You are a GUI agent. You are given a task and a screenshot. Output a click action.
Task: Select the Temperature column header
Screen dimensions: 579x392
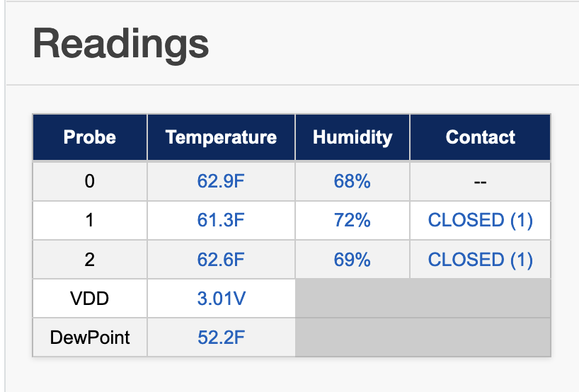click(221, 137)
